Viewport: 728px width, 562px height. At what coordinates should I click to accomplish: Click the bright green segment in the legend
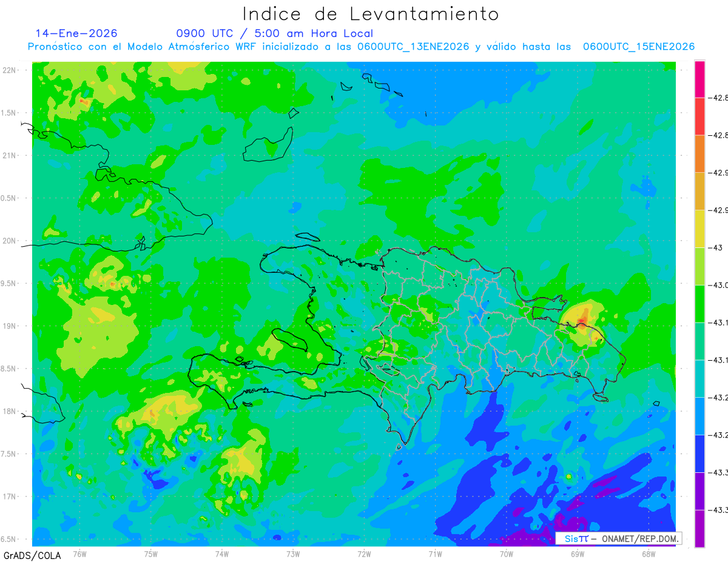pyautogui.click(x=699, y=304)
